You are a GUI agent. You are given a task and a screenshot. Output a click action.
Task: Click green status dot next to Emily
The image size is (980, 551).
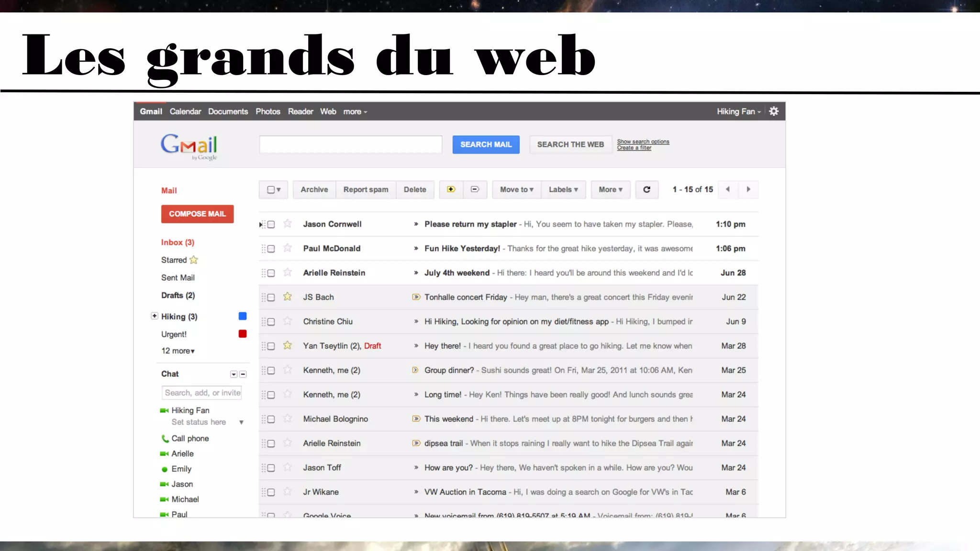[x=165, y=469]
